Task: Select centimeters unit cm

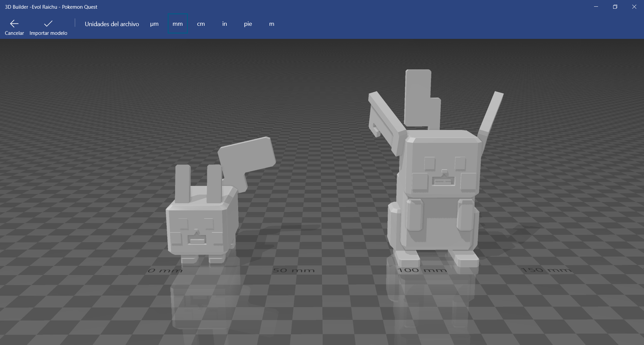Action: pos(201,24)
